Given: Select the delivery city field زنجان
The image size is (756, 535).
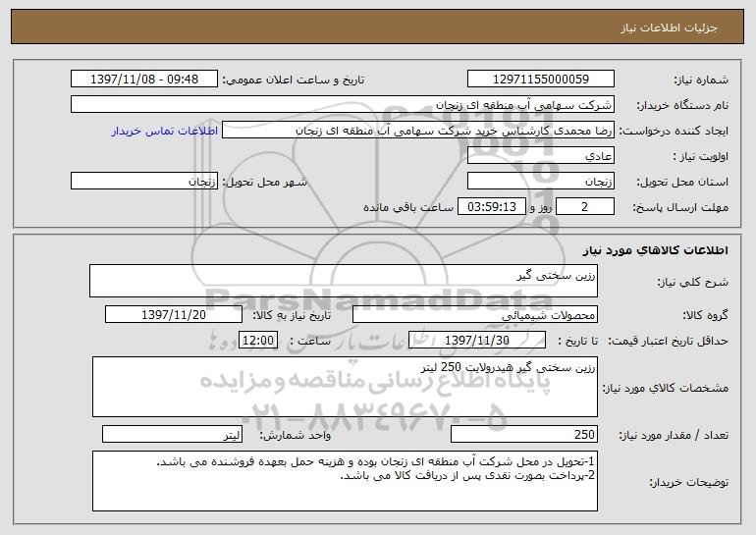Looking at the screenshot, I should [x=144, y=182].
